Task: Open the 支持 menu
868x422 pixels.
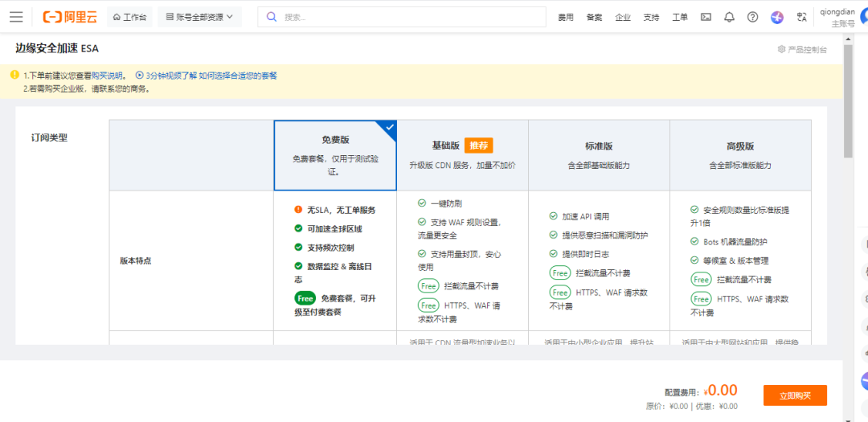Action: pyautogui.click(x=652, y=17)
